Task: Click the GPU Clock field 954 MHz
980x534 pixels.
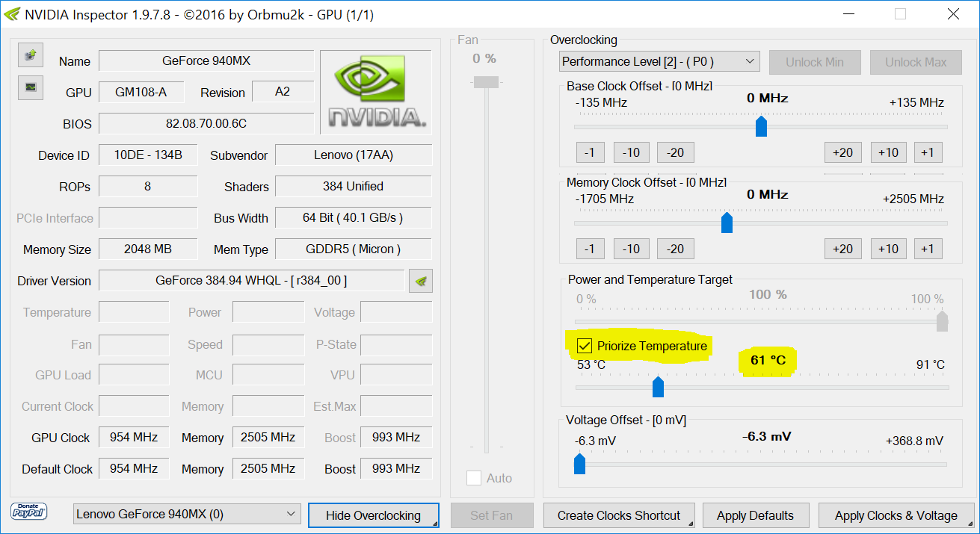Action: (134, 438)
